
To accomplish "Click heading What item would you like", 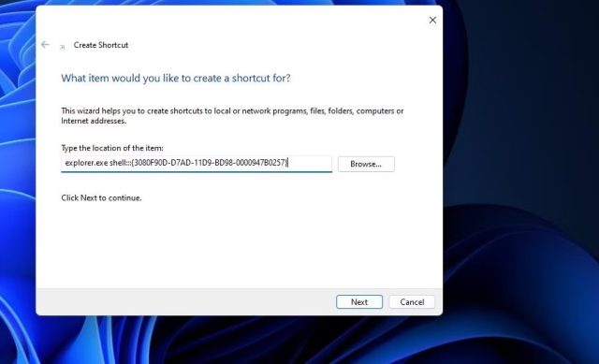I will coord(176,78).
